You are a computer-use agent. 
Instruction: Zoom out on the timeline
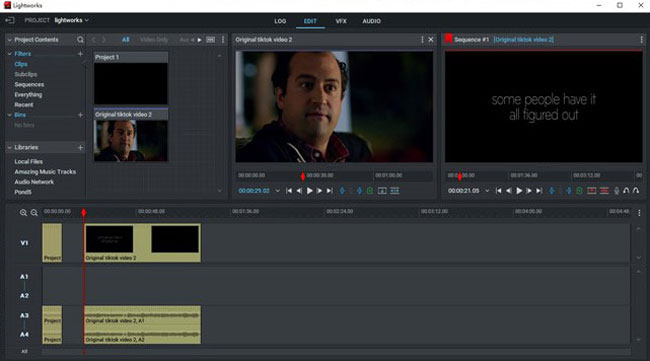click(34, 213)
